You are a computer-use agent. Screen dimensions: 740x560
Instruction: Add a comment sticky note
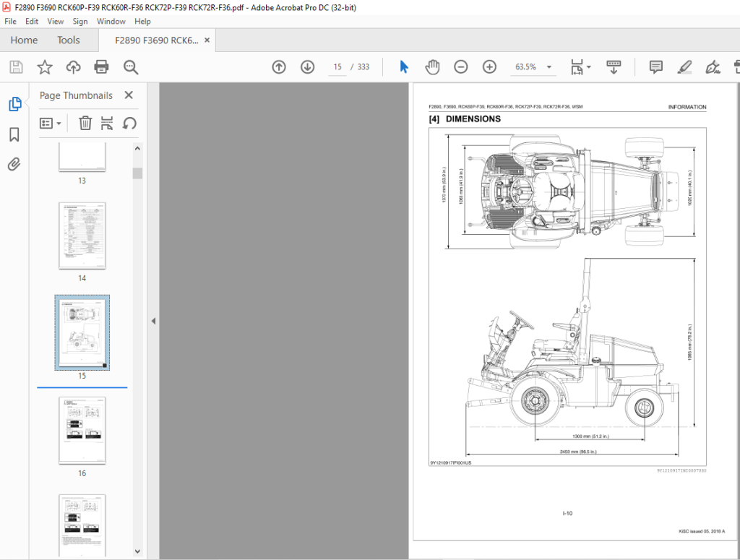click(x=655, y=67)
